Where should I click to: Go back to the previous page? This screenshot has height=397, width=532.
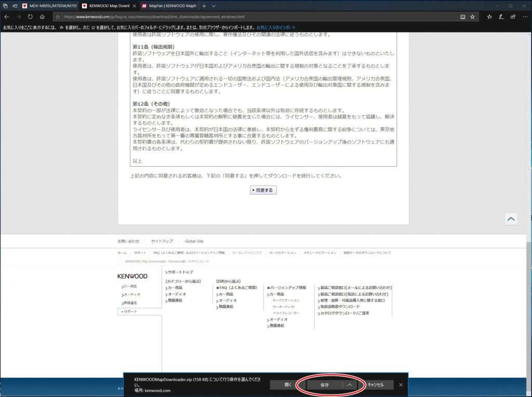(7, 17)
